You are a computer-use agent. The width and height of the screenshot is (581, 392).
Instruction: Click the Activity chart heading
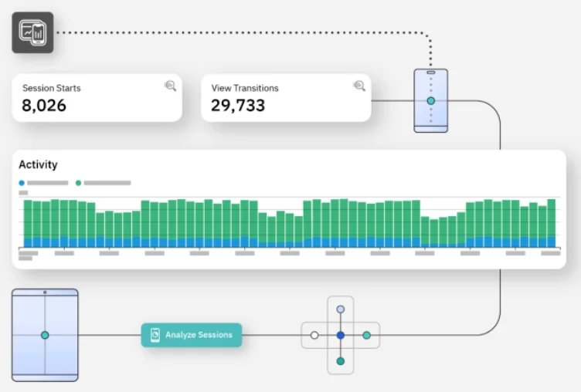click(38, 164)
